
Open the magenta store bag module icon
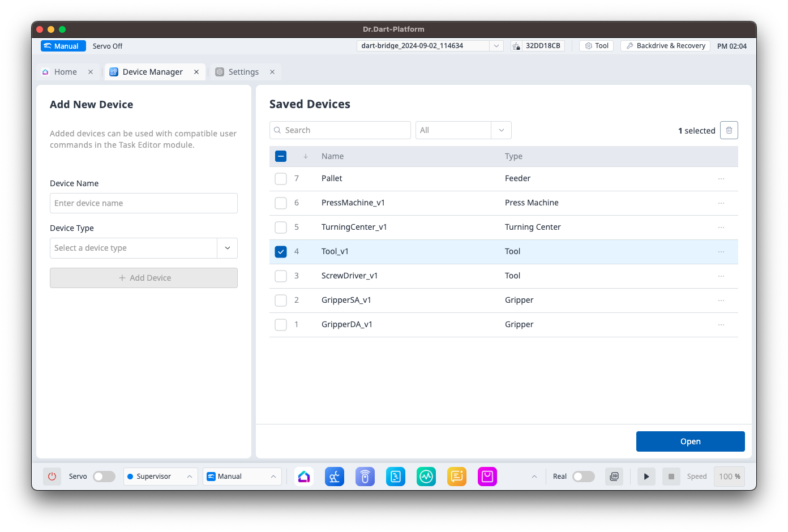pos(487,477)
